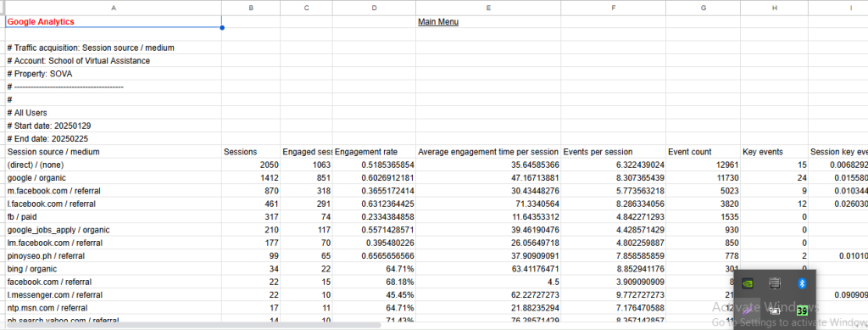Click the Key events header cell
The width and height of the screenshot is (868, 330).
[x=775, y=152]
